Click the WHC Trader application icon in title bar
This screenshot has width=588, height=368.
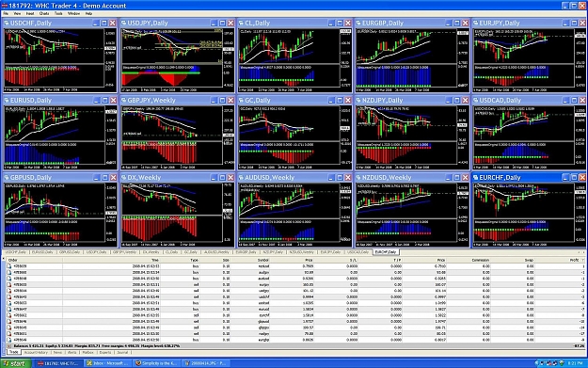tap(4, 6)
